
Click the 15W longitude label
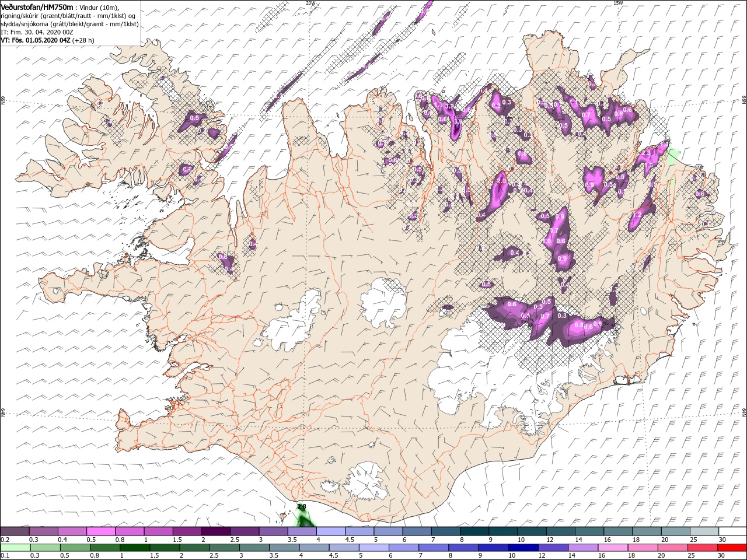[618, 3]
